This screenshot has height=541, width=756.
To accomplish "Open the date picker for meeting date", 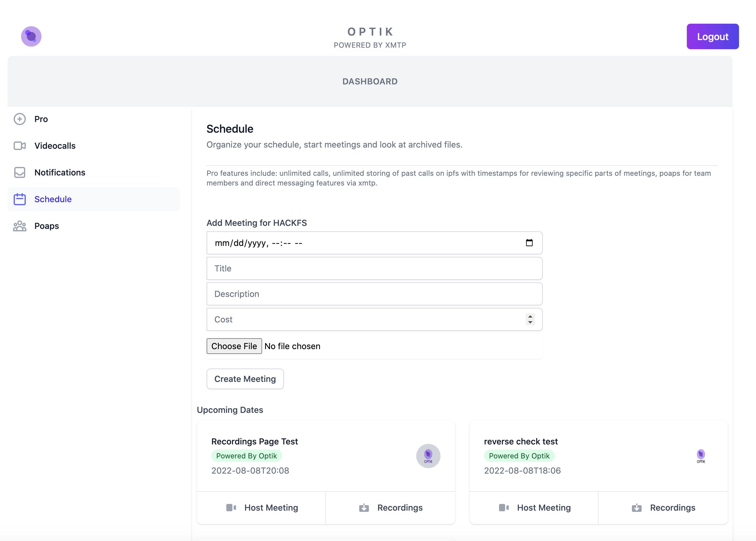I will tap(530, 242).
